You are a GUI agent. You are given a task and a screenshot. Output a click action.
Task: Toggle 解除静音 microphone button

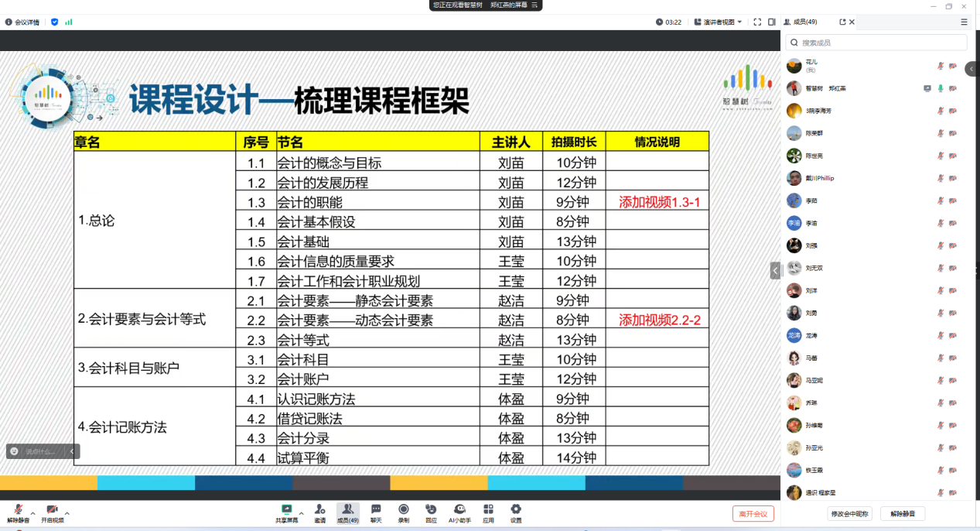point(18,512)
